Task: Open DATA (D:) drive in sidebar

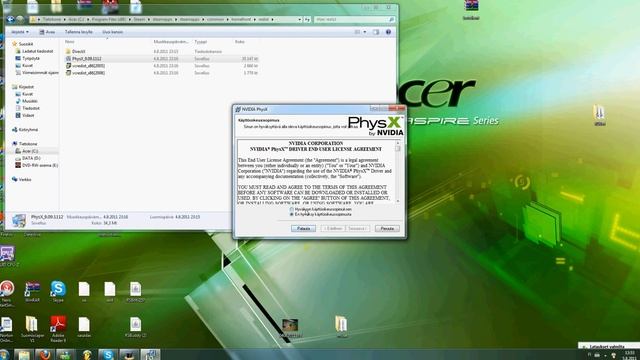Action: [x=28, y=158]
